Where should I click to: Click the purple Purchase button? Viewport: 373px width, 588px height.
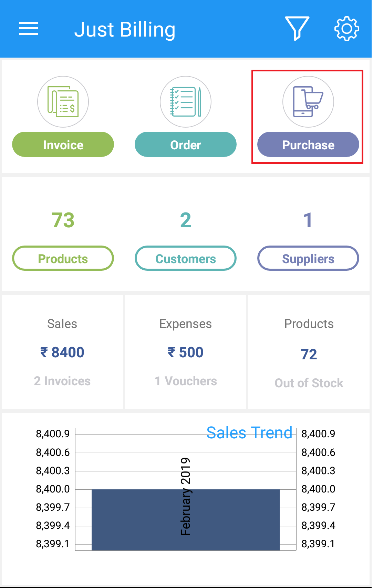tap(308, 144)
